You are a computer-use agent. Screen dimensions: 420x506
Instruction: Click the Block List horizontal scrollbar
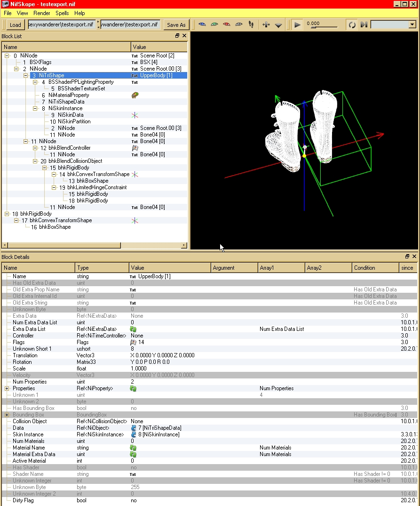tap(64, 245)
